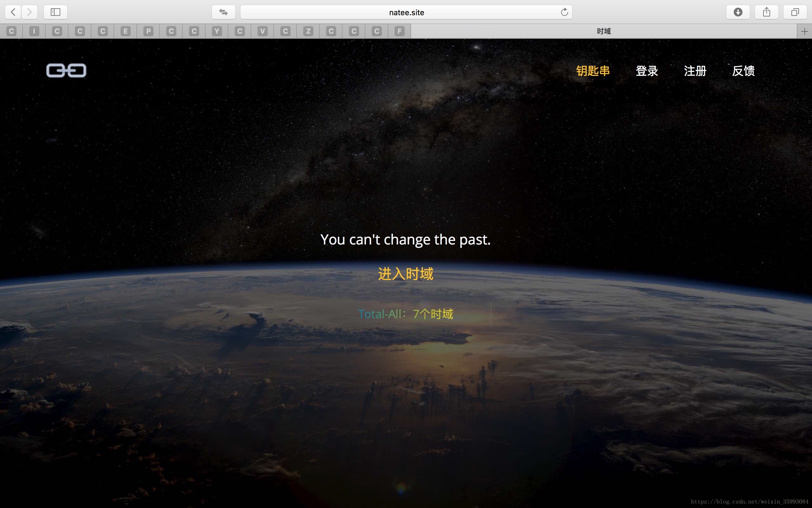Image resolution: width=812 pixels, height=508 pixels.
Task: Show the Safari sidebar
Action: [56, 12]
